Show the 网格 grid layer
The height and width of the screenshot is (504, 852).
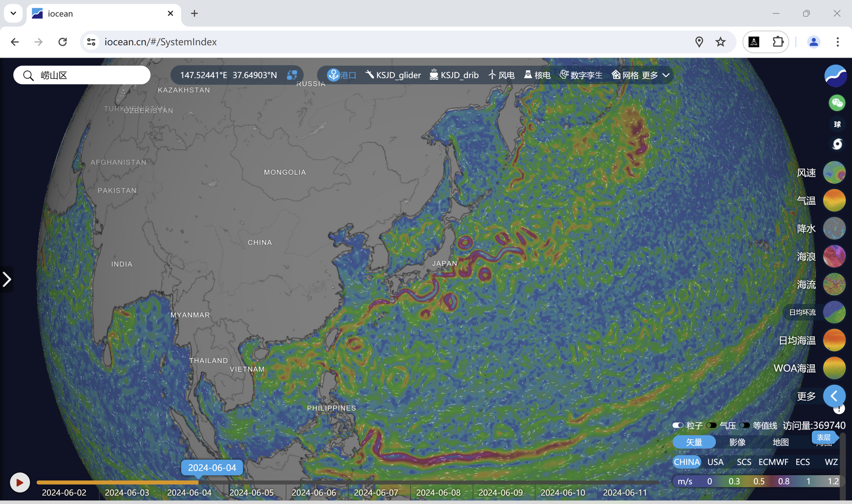click(625, 75)
